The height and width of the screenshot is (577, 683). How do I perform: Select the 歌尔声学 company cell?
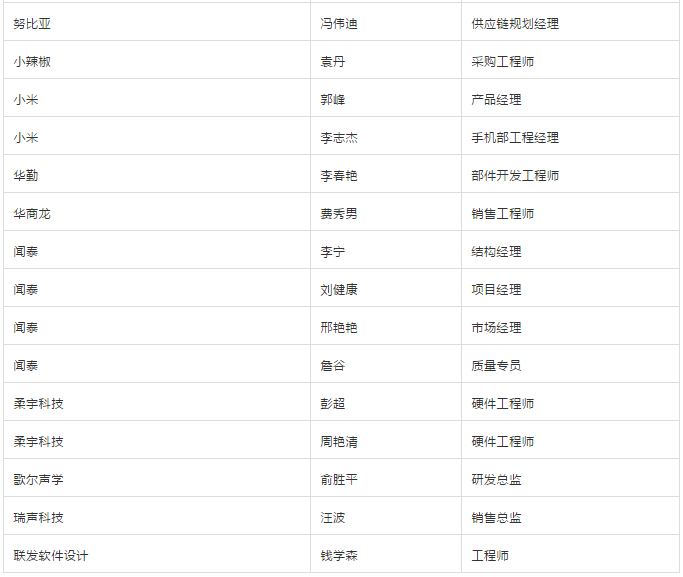[39, 479]
